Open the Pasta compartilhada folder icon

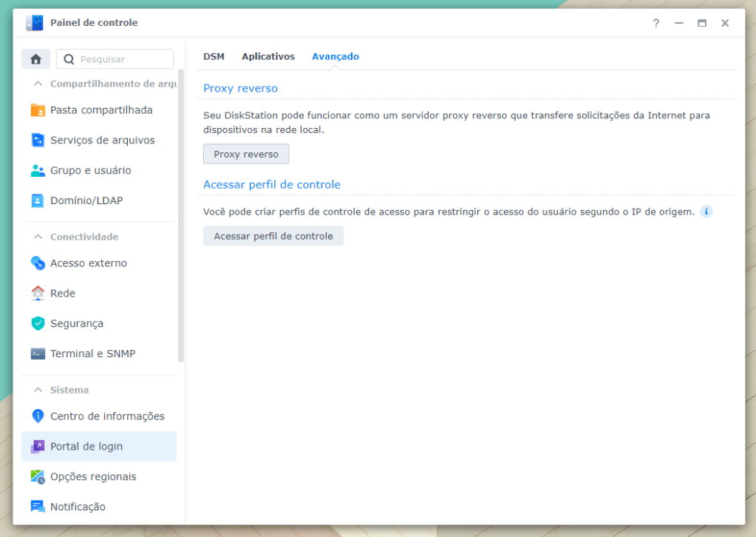[38, 110]
